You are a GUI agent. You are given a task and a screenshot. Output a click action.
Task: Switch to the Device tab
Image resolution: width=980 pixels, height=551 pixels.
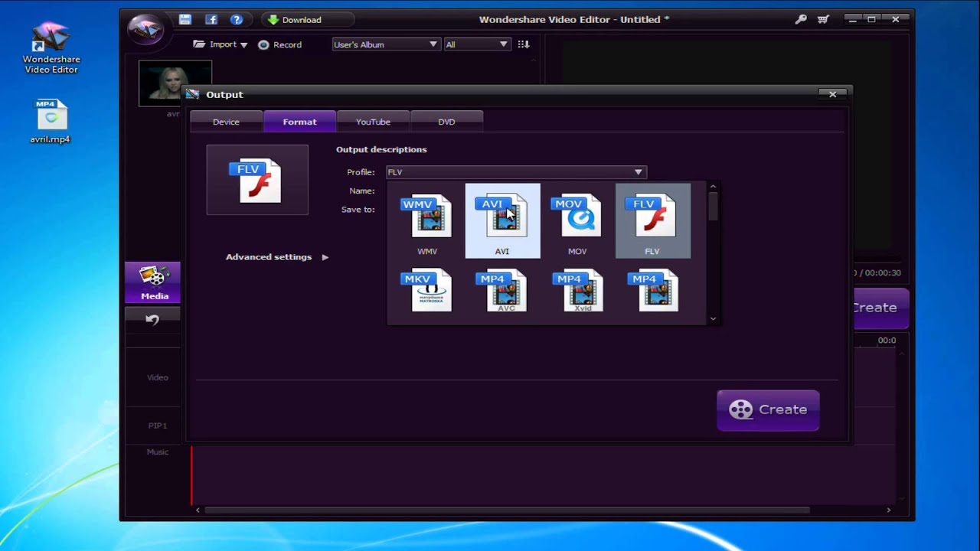(226, 122)
